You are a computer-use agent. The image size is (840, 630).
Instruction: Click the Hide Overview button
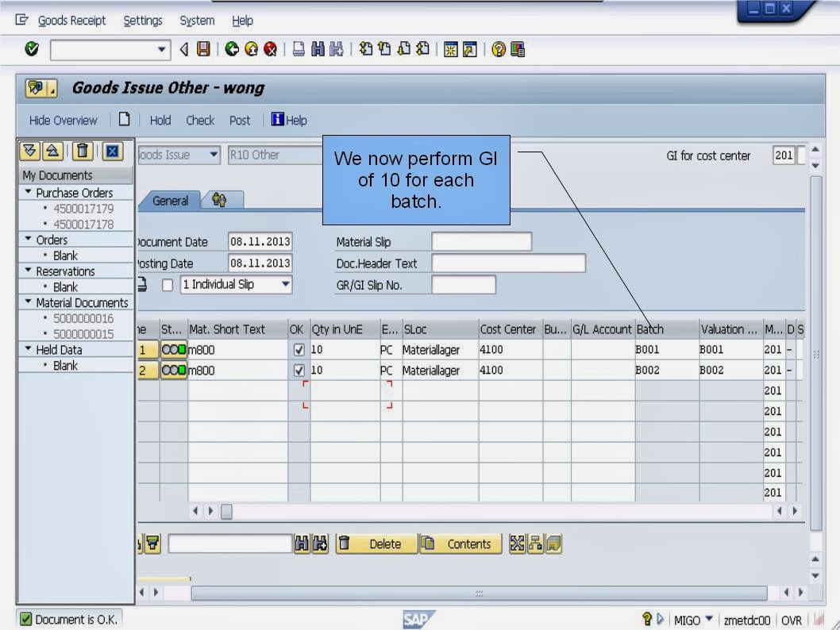(x=64, y=121)
